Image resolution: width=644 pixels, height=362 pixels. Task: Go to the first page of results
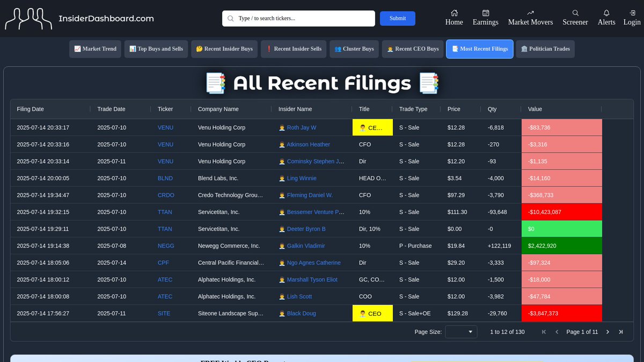click(x=544, y=332)
